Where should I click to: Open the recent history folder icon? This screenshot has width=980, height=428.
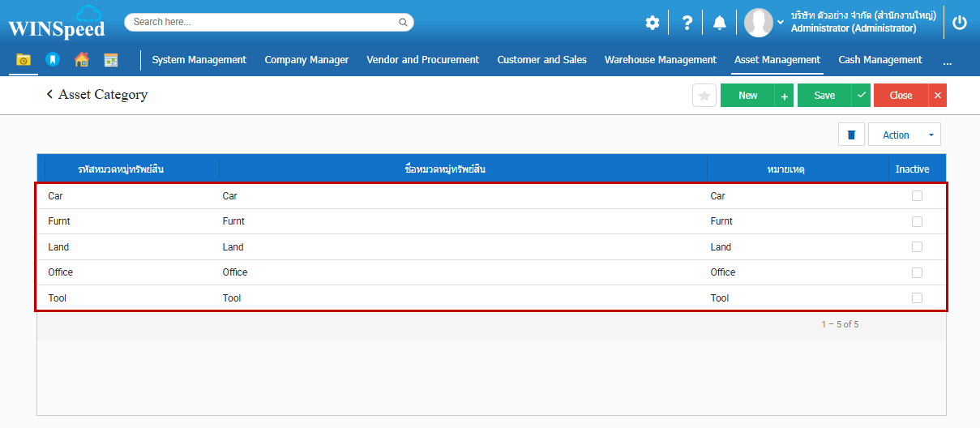click(23, 60)
